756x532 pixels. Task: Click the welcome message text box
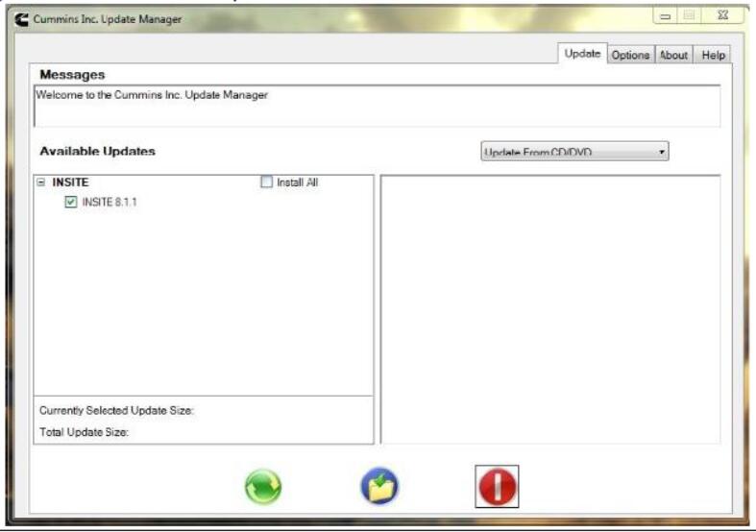point(377,106)
